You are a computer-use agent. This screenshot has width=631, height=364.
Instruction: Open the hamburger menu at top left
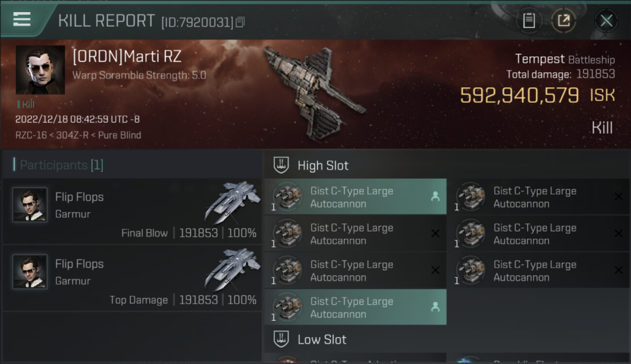(22, 19)
